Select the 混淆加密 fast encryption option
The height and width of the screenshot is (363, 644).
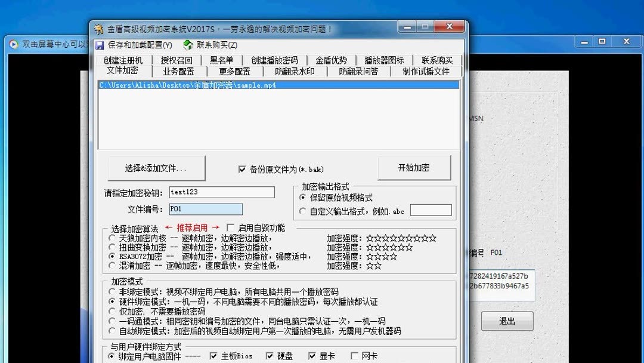point(111,264)
